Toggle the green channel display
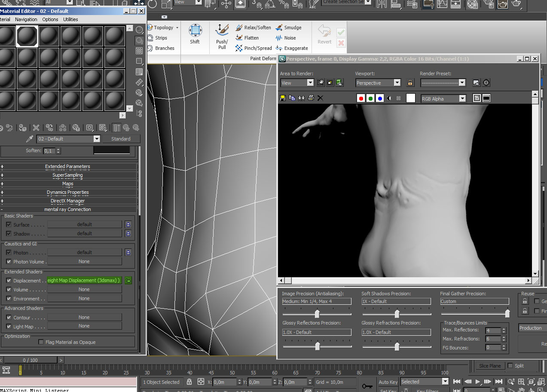Viewport: 547px width, 392px height. (370, 98)
